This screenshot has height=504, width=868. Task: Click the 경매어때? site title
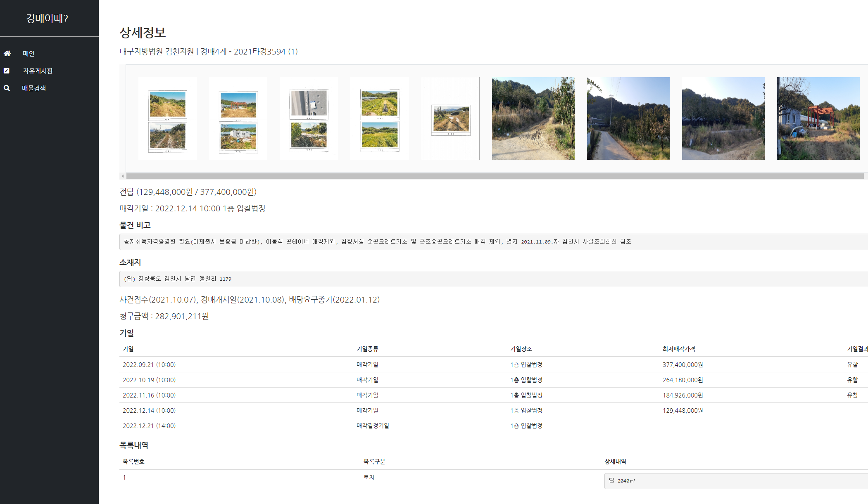tap(47, 18)
